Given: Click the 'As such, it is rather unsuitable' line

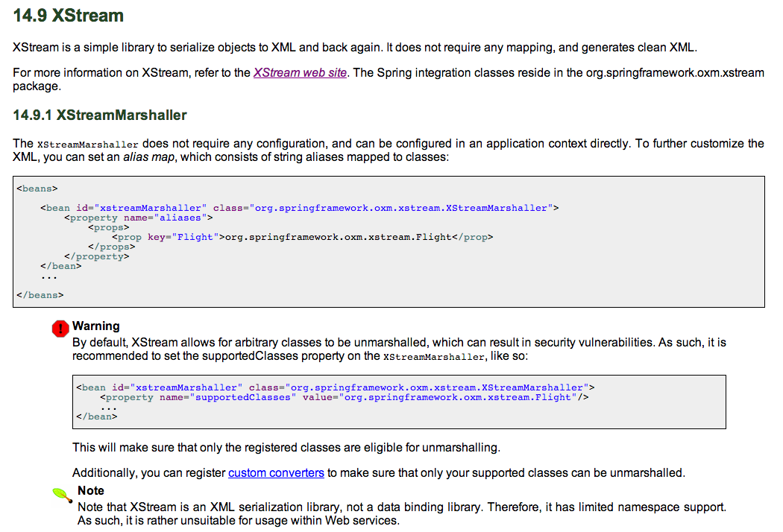Looking at the screenshot, I should [x=239, y=521].
